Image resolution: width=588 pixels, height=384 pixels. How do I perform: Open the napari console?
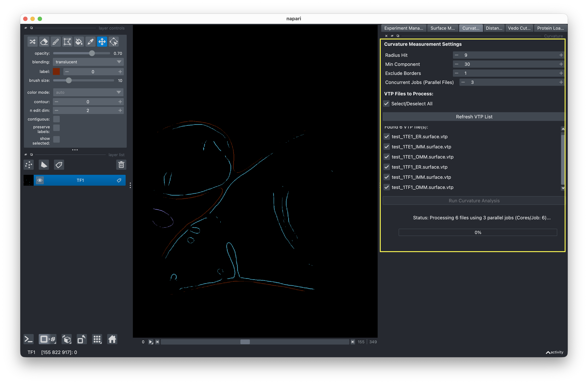[29, 339]
